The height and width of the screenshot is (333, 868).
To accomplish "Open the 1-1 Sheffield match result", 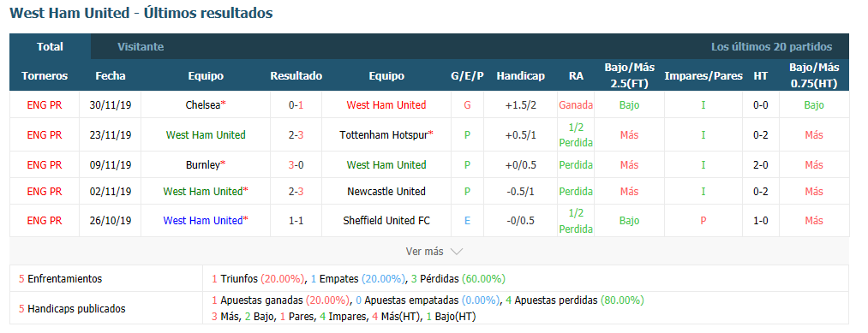I will (296, 220).
